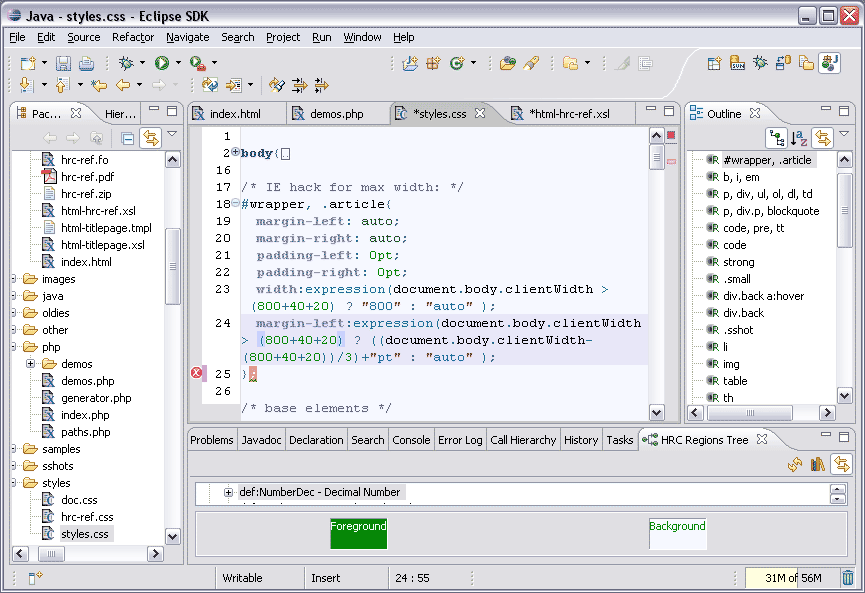Open the Navigate menu

point(188,37)
